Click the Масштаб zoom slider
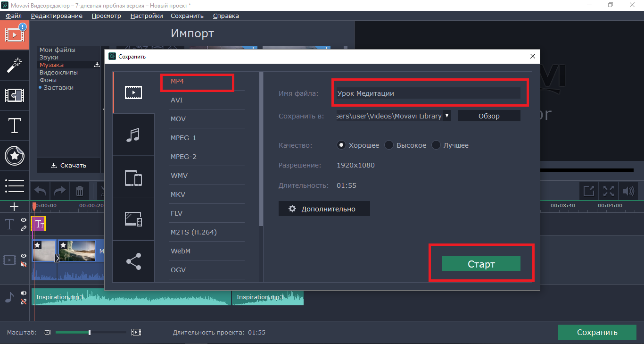Screen dimensions: 644x344 tap(90, 332)
